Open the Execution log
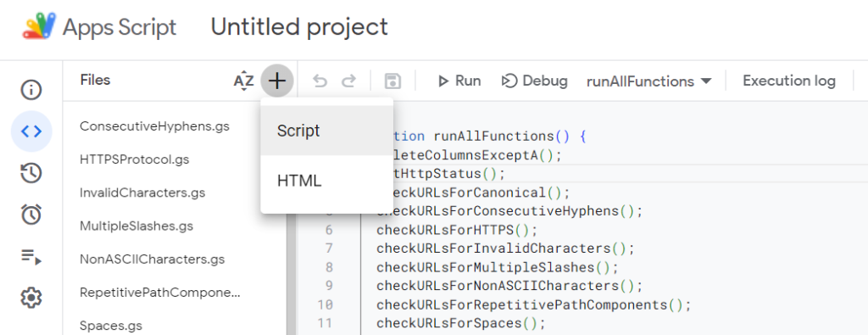This screenshot has height=335, width=868. coord(789,81)
